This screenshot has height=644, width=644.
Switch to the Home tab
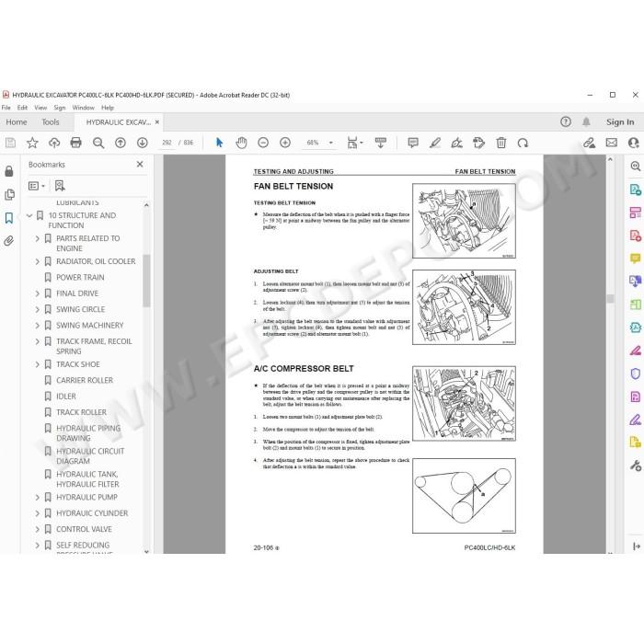[17, 122]
